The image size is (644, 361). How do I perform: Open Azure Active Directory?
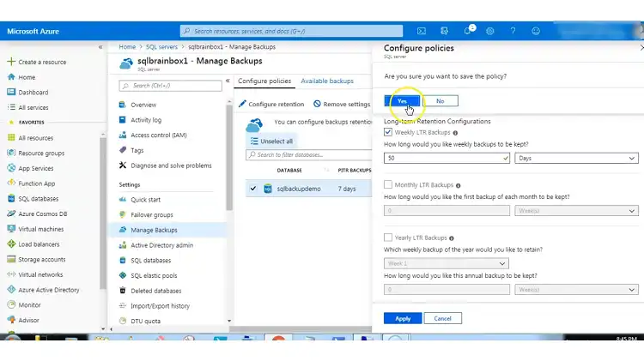tap(48, 290)
